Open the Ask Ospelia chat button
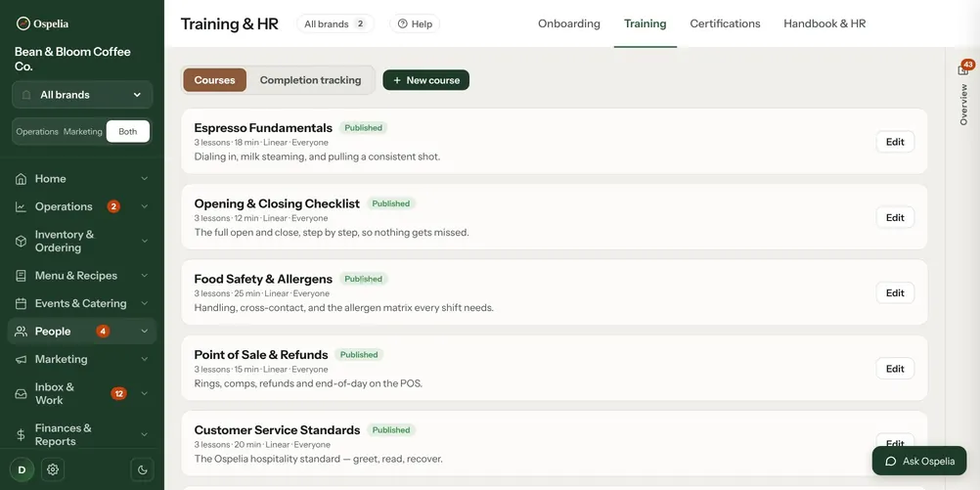 tap(919, 462)
